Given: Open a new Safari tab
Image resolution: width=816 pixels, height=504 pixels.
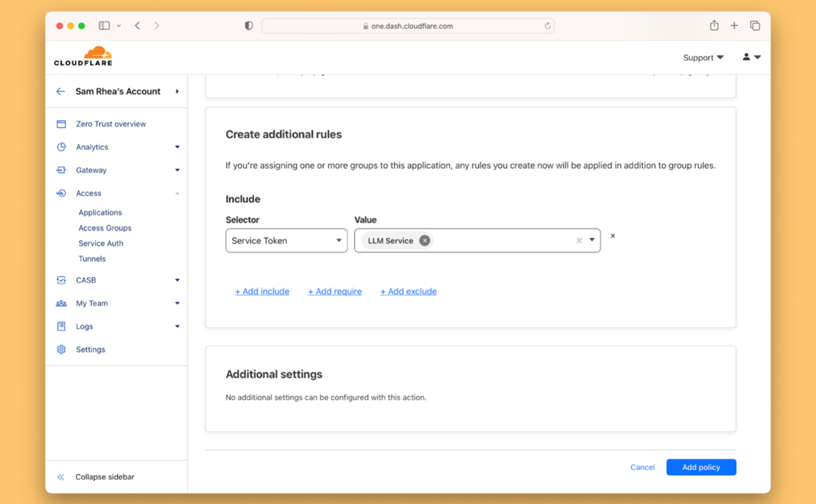Looking at the screenshot, I should click(x=734, y=26).
